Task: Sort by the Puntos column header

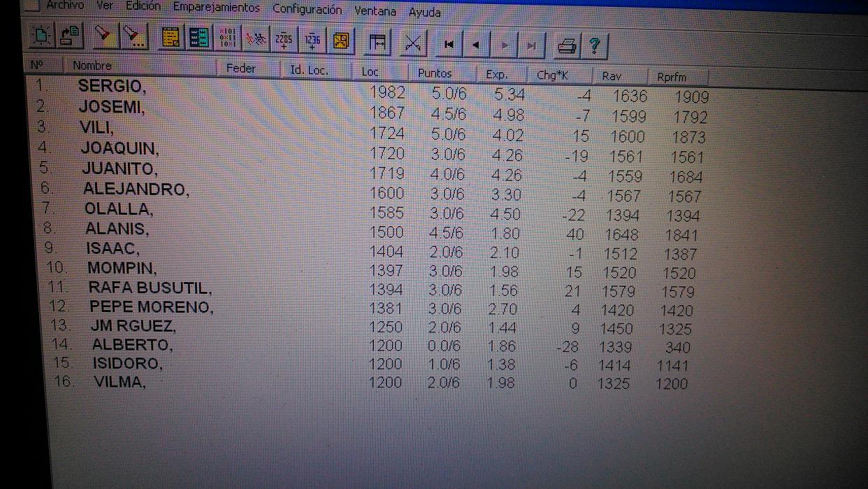Action: [435, 73]
